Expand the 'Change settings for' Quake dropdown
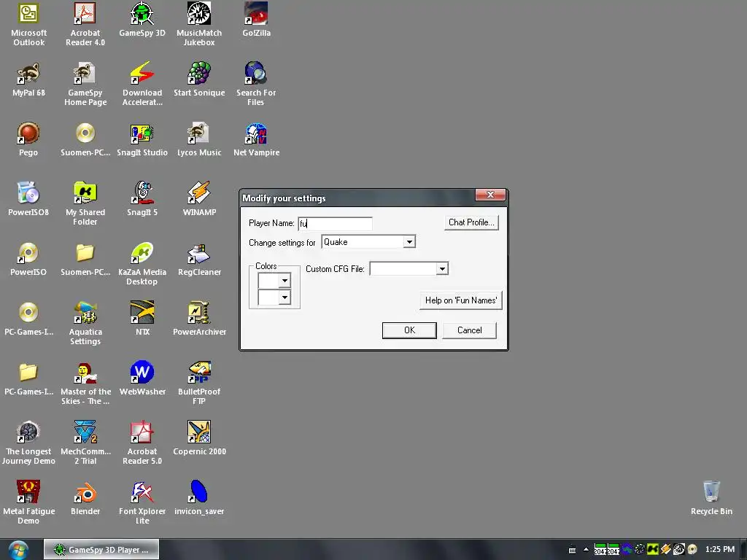This screenshot has width=747, height=560. (409, 242)
